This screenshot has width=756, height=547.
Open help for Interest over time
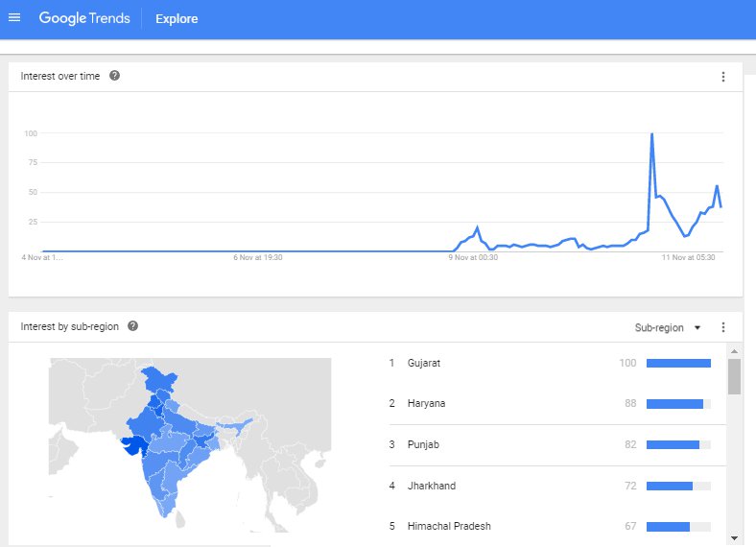(x=114, y=76)
